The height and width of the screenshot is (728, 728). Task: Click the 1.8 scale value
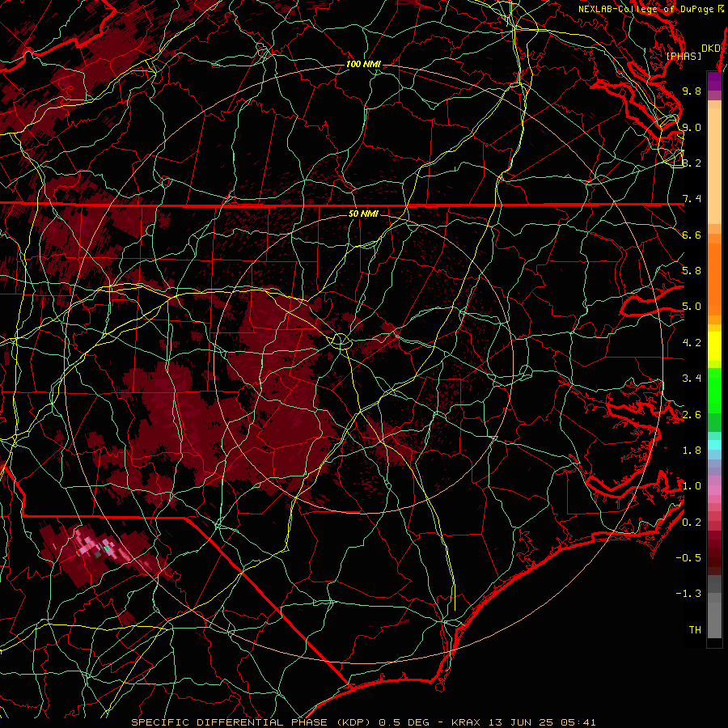pyautogui.click(x=692, y=451)
